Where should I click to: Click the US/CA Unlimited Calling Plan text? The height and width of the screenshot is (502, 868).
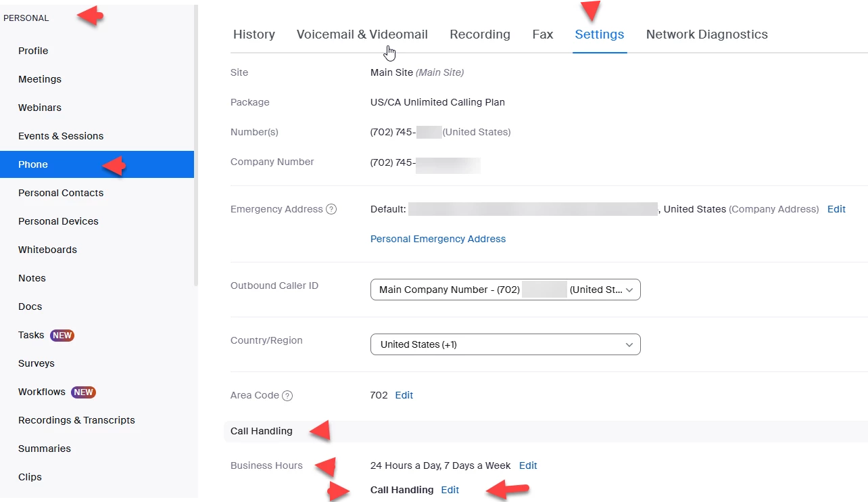(437, 102)
